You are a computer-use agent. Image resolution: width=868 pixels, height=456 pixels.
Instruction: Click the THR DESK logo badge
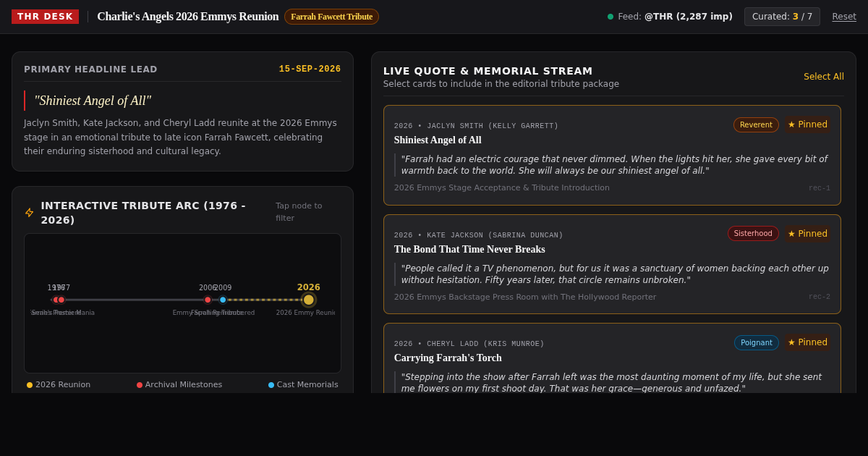pyautogui.click(x=45, y=17)
